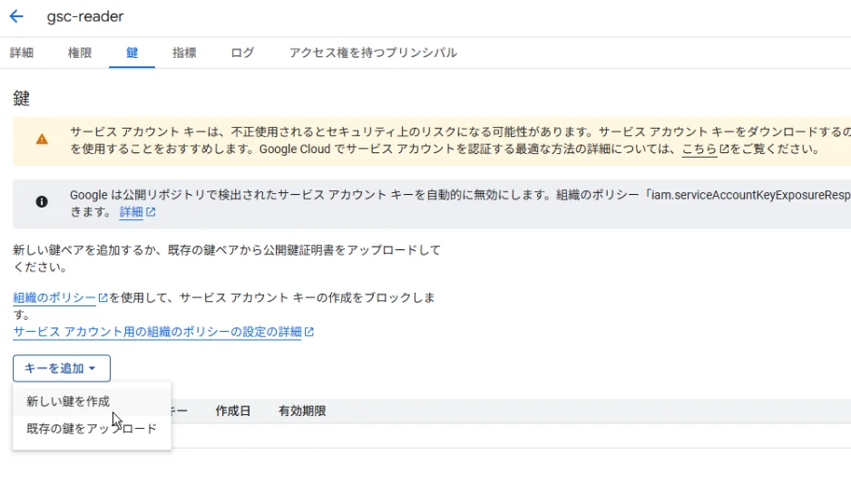Expand the キーを追加 dropdown button
The image size is (851, 504).
61,368
